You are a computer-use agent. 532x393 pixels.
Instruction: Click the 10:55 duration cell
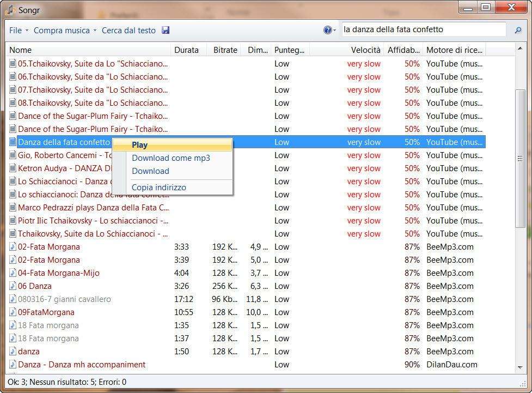pos(184,312)
